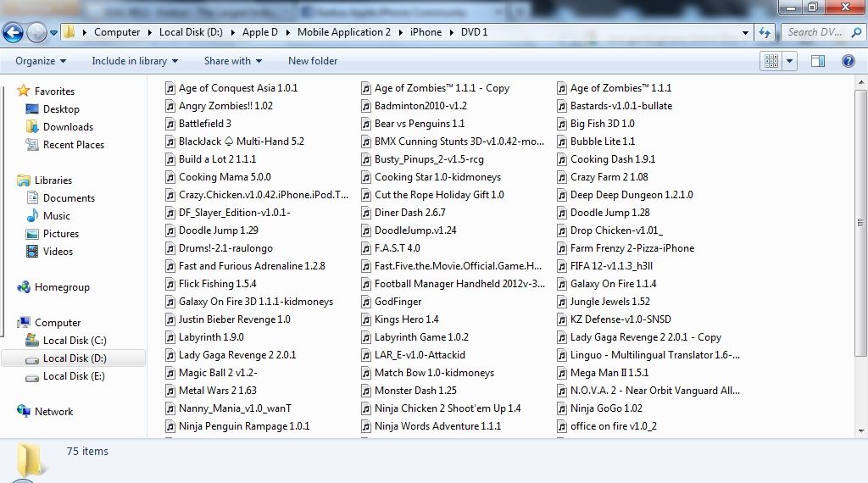Image resolution: width=868 pixels, height=483 pixels.
Task: Click Mobile Application 2 in the breadcrumb
Action: pyautogui.click(x=344, y=32)
